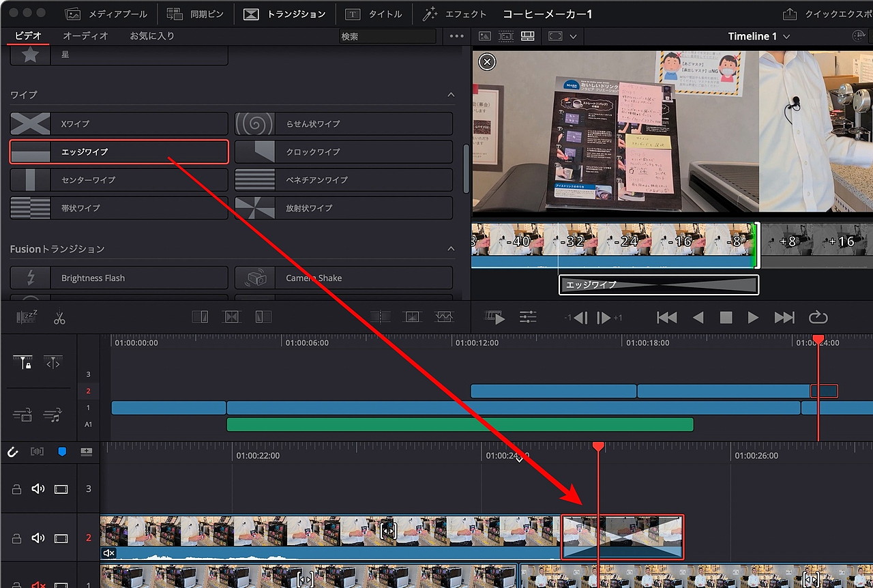Jump to the first frame
Viewport: 873px width, 588px height.
point(667,317)
